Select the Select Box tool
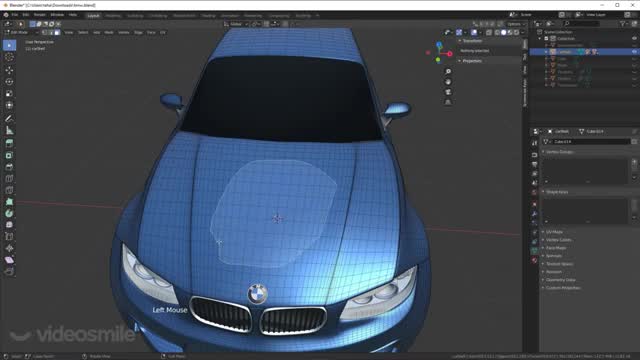Image resolution: width=640 pixels, height=360 pixels. pos(9,45)
